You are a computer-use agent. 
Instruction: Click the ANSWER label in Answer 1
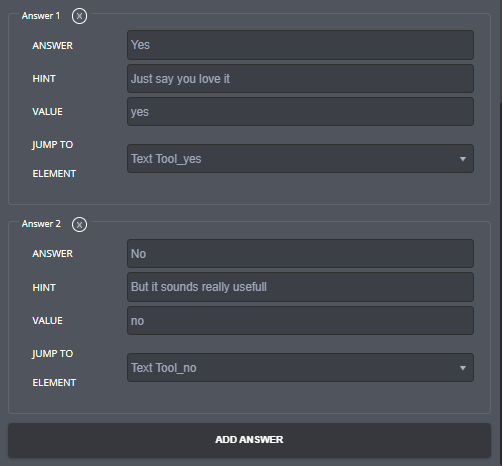click(x=52, y=46)
